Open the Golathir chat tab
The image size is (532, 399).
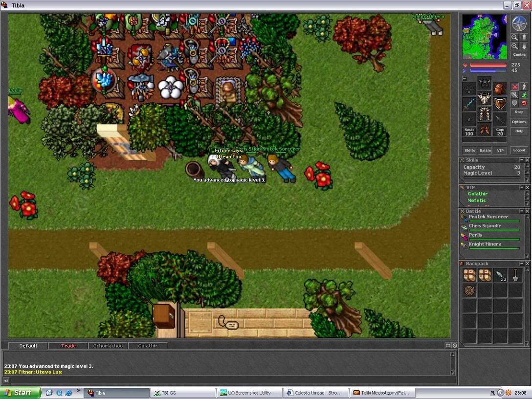[148, 346]
